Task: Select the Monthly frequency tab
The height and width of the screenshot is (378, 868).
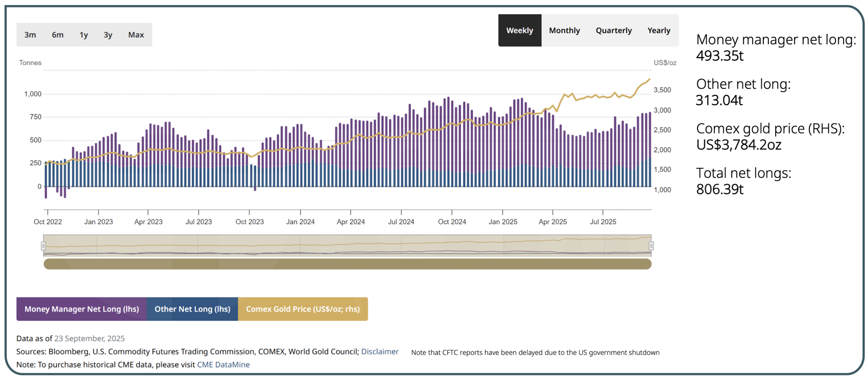Action: [564, 31]
